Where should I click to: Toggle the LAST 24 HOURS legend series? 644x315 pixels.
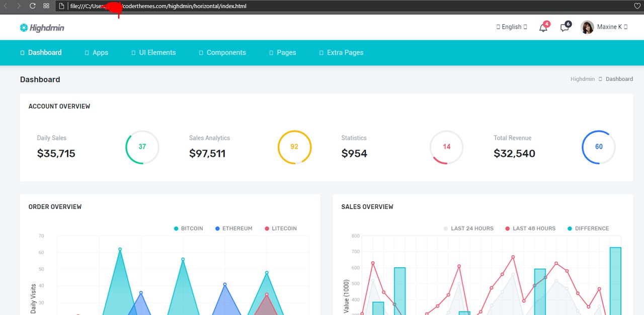coord(468,229)
